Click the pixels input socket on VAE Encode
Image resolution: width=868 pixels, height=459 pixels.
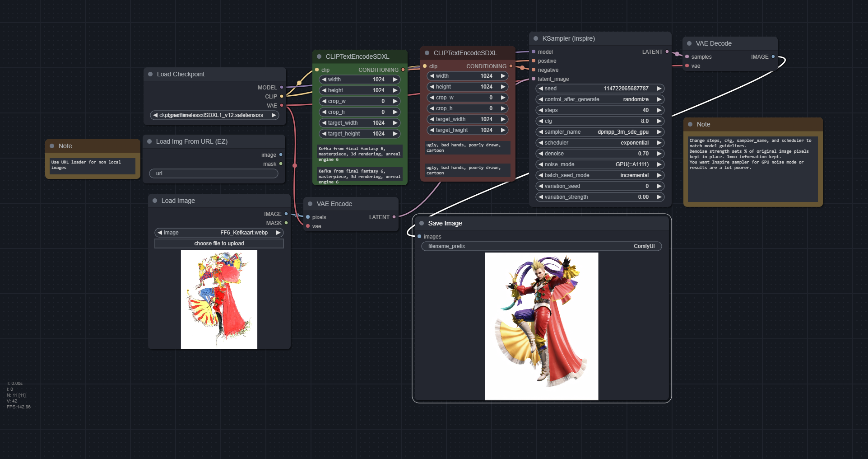tap(308, 217)
